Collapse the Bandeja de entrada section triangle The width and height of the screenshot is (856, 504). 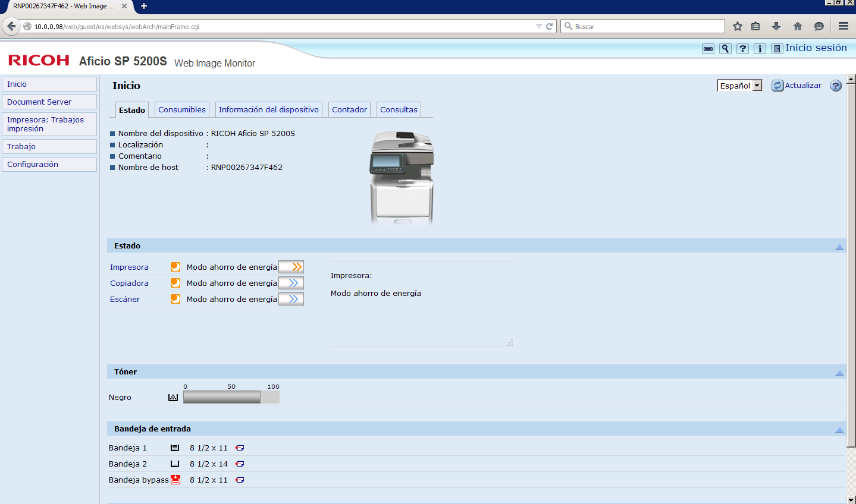pos(839,430)
